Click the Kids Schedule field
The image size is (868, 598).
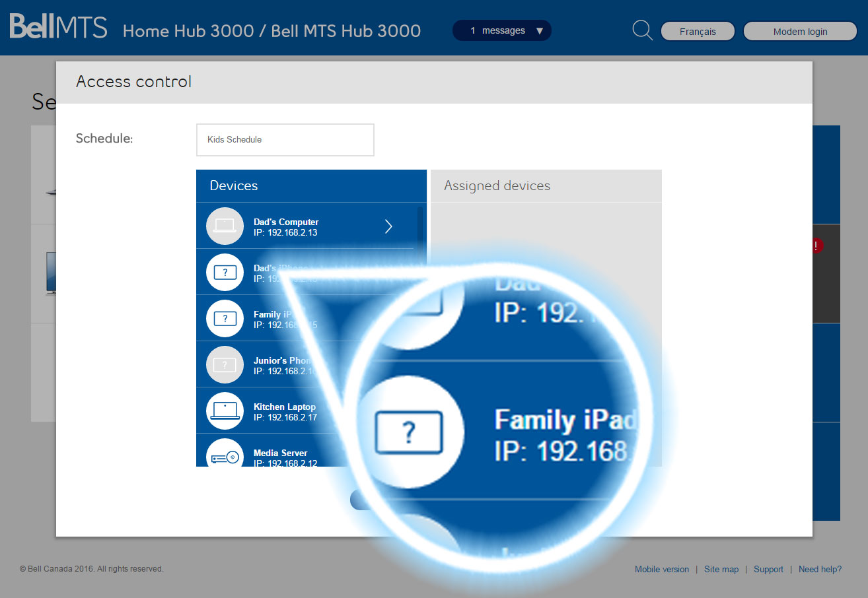(285, 140)
